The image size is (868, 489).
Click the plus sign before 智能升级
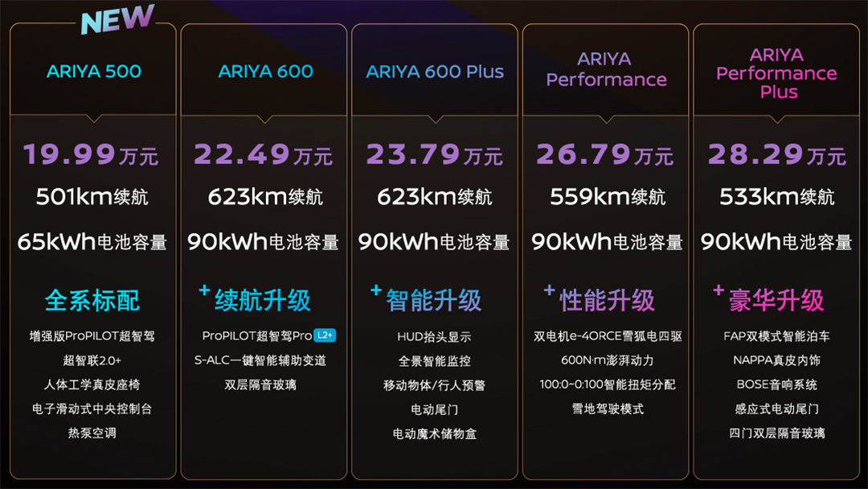[x=376, y=290]
